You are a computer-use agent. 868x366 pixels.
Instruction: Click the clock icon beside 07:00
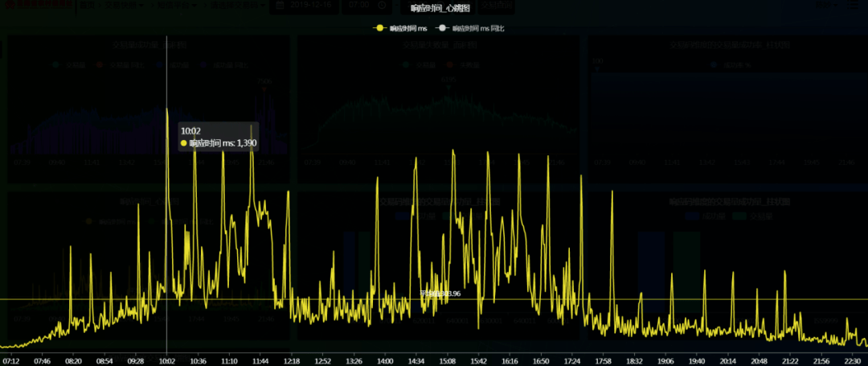[x=382, y=5]
